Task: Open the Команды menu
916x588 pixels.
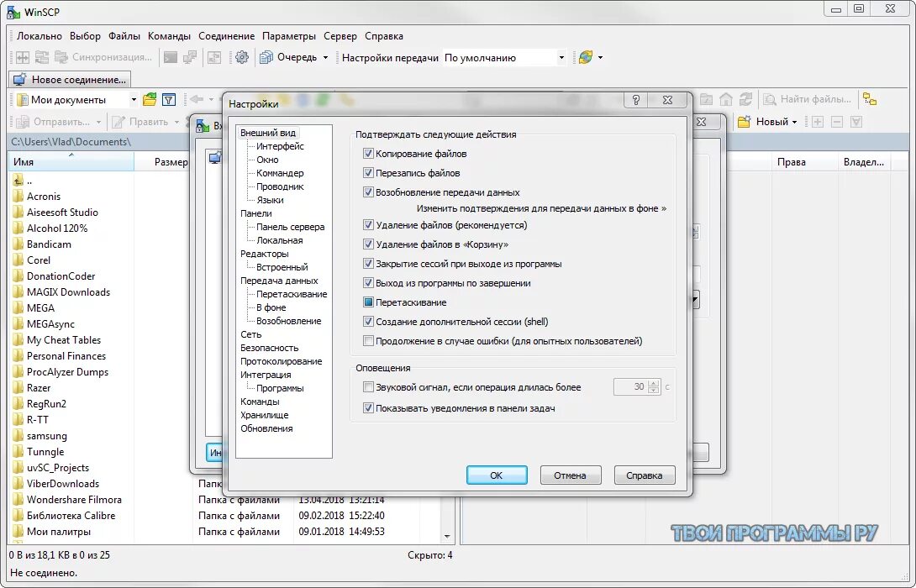Action: coord(170,36)
